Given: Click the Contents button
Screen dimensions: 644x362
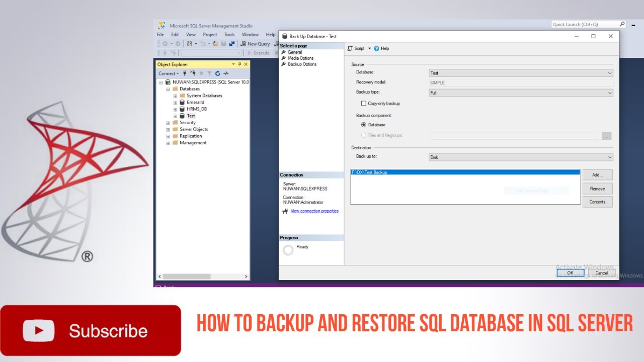Looking at the screenshot, I should pos(597,202).
